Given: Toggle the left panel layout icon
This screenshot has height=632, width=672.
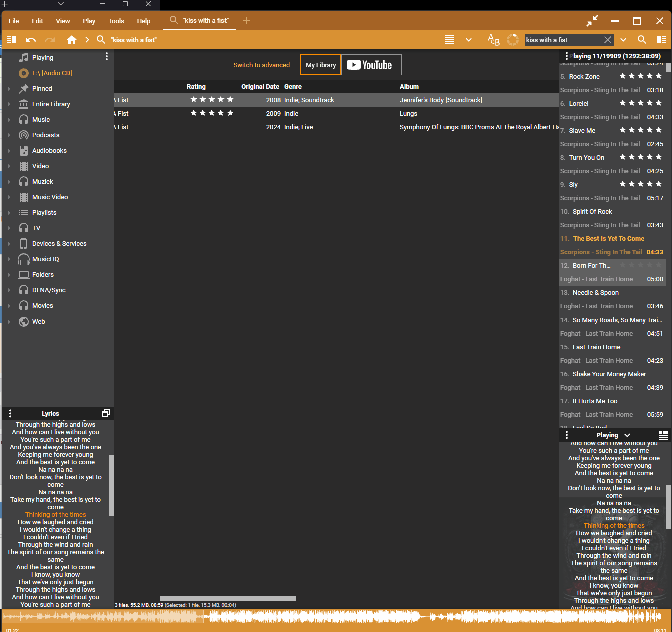Looking at the screenshot, I should click(12, 40).
